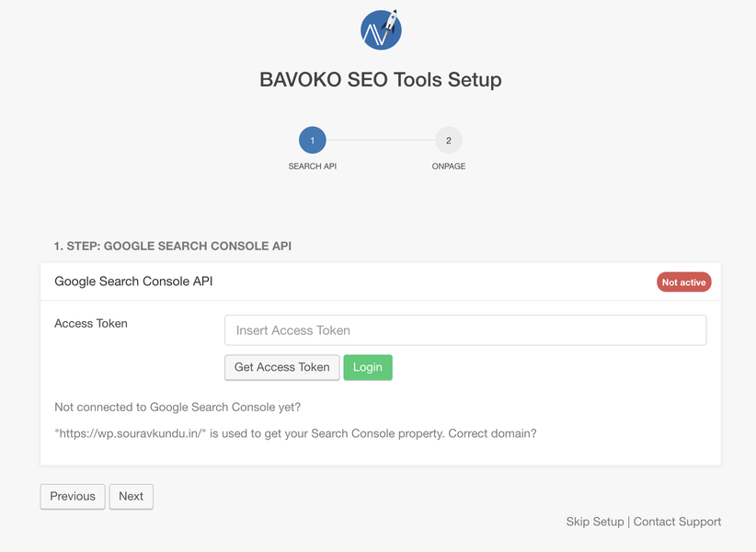This screenshot has width=756, height=552.
Task: Click the Get Access Token button
Action: [x=282, y=367]
